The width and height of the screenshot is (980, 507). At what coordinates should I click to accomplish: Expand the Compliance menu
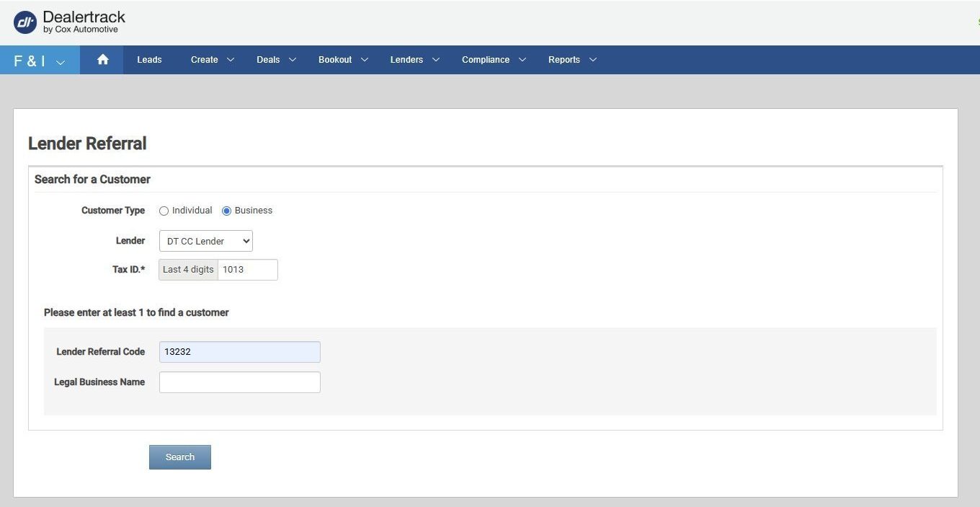click(x=494, y=60)
